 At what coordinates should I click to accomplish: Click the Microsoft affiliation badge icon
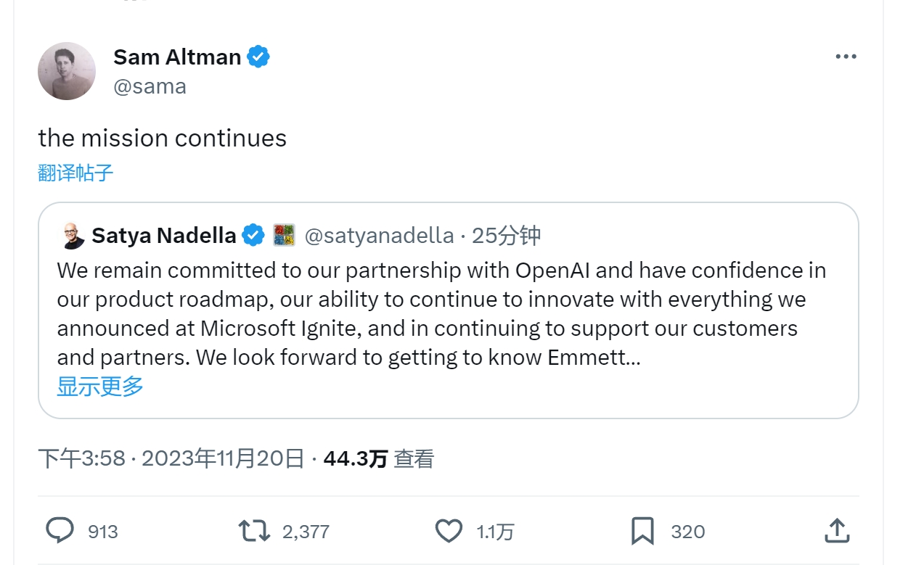coord(284,235)
